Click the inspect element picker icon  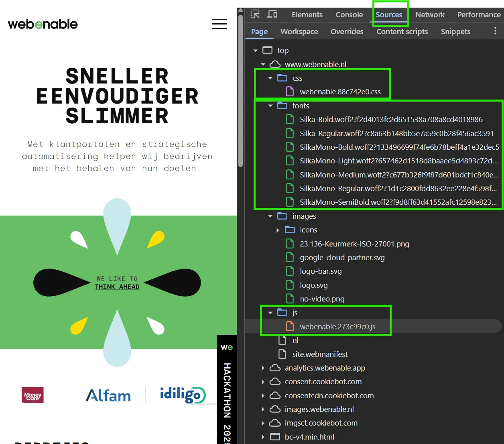(x=255, y=14)
